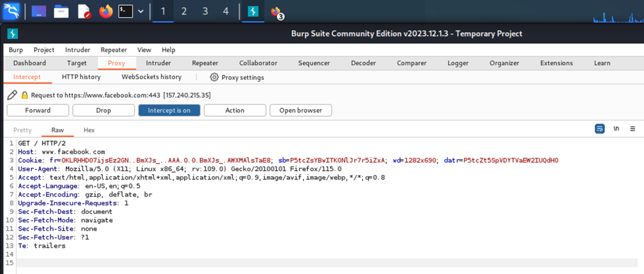Viewport: 644px width, 274px height.
Task: Open the Organizer tab
Action: click(504, 63)
